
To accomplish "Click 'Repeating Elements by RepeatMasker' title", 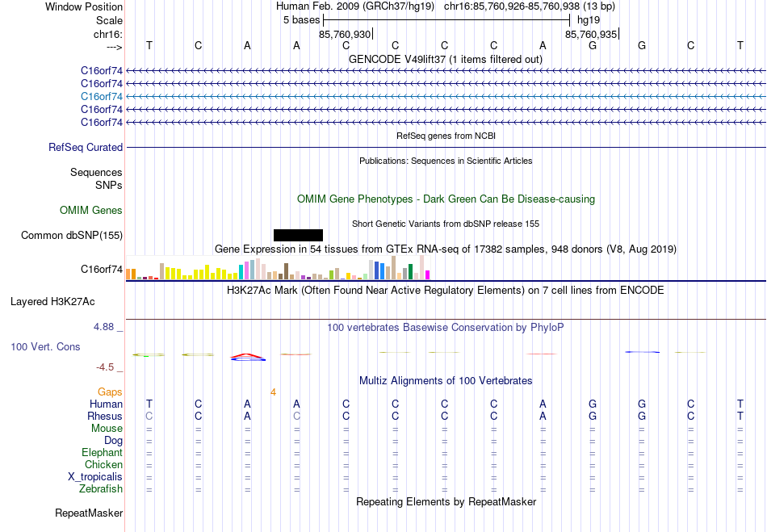I will pyautogui.click(x=446, y=502).
